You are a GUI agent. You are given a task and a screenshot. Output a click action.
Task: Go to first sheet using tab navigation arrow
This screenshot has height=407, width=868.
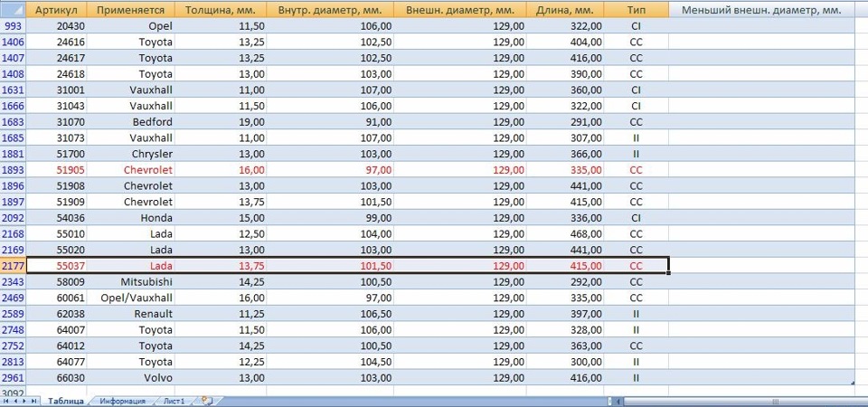(x=5, y=401)
